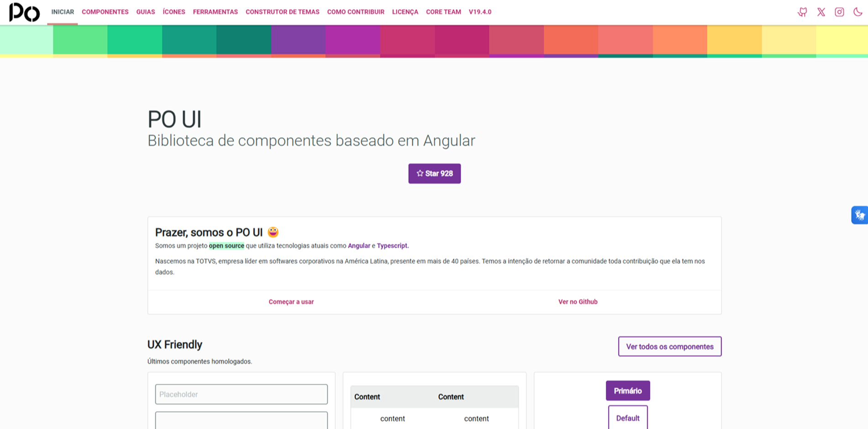Click the highlighted 'open source' text
Image resolution: width=868 pixels, height=429 pixels.
point(226,246)
